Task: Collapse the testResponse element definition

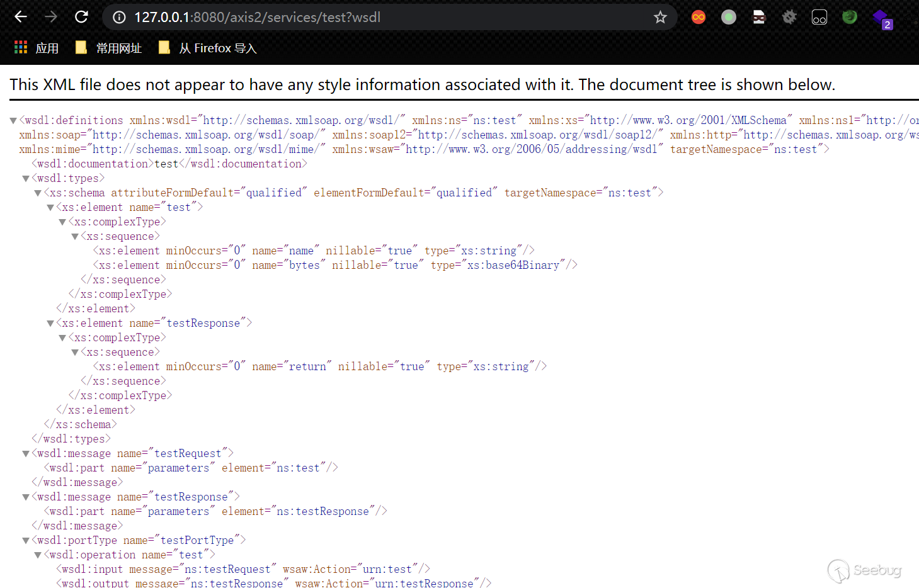Action: point(50,322)
